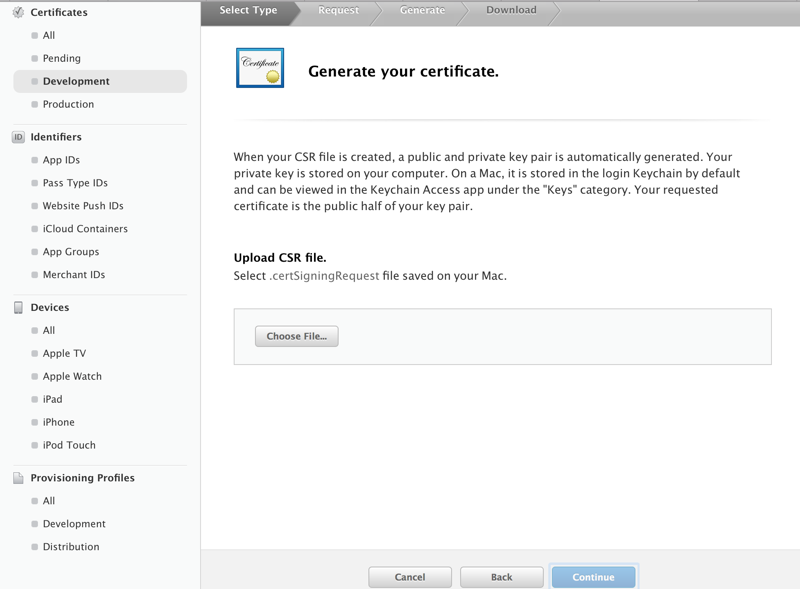Show Apple Watch devices
The image size is (800, 589).
(72, 376)
